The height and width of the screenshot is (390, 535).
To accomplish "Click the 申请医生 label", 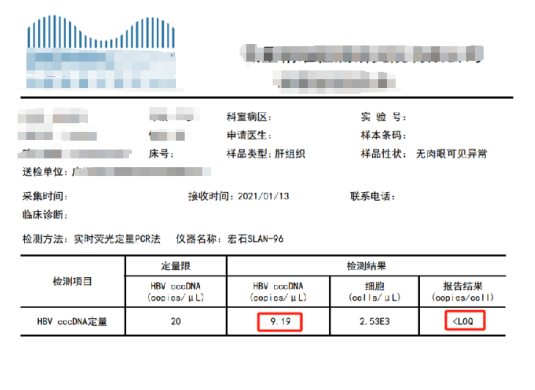I will pyautogui.click(x=249, y=135).
